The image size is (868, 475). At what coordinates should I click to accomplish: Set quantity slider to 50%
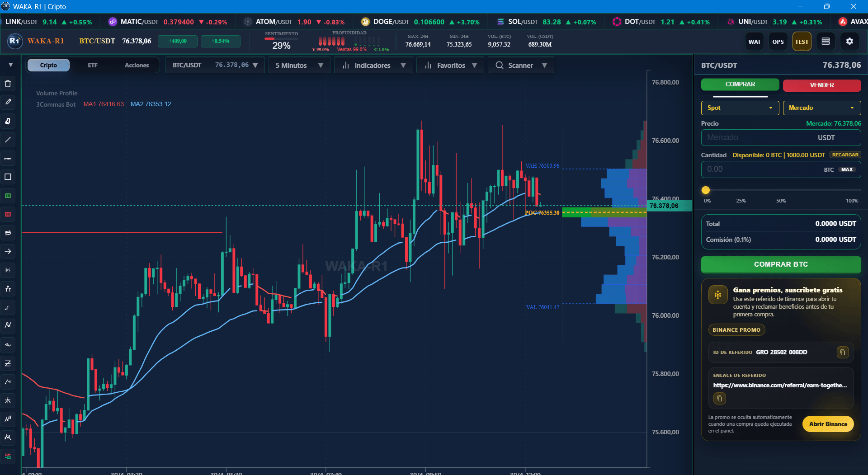pos(781,201)
